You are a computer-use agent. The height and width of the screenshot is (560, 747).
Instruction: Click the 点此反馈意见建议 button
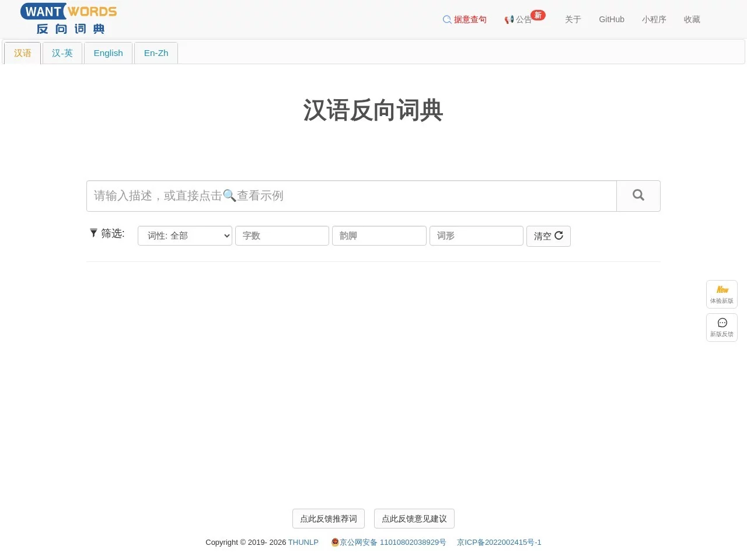pos(414,519)
